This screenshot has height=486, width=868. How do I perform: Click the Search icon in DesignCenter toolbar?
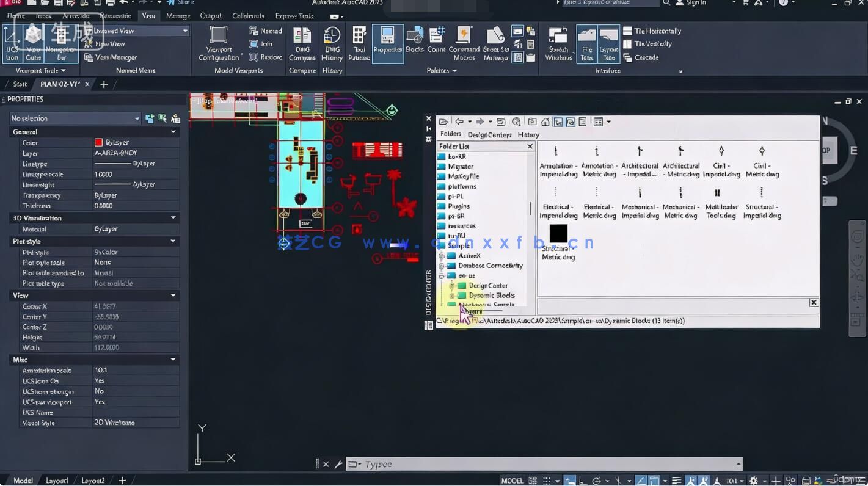click(516, 121)
